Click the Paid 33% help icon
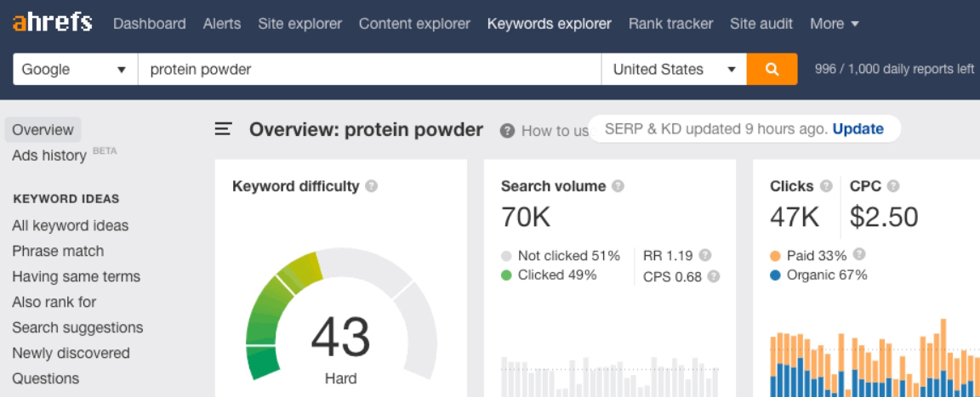This screenshot has width=980, height=397. 859,254
